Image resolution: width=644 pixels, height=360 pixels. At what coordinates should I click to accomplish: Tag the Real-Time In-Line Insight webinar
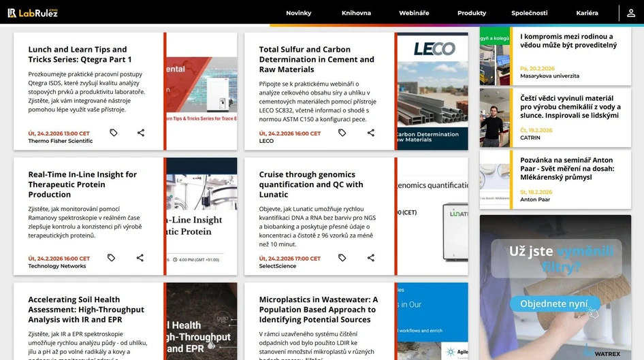[x=111, y=258]
